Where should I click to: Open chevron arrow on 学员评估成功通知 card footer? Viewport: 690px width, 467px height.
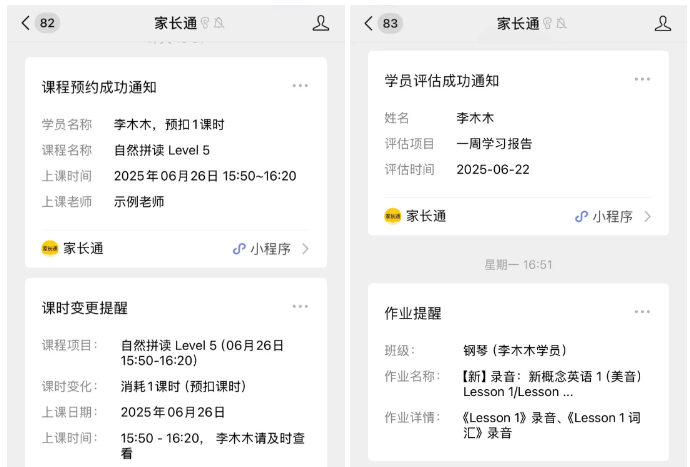coord(647,216)
